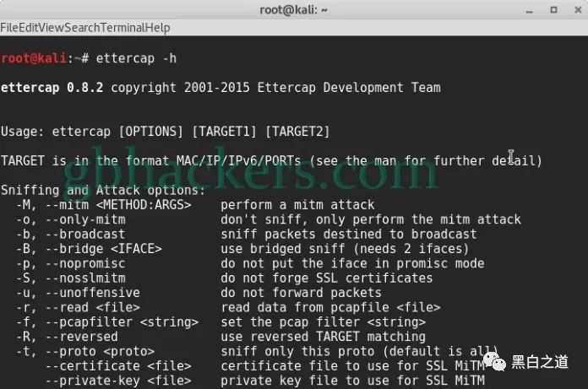The width and height of the screenshot is (588, 389).
Task: Click description 'private key file to use for SSL MiTM'
Action: (352, 381)
